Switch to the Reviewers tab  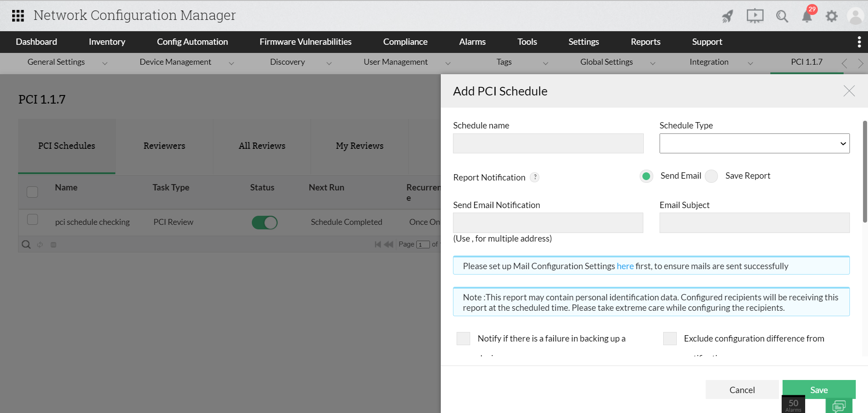164,146
